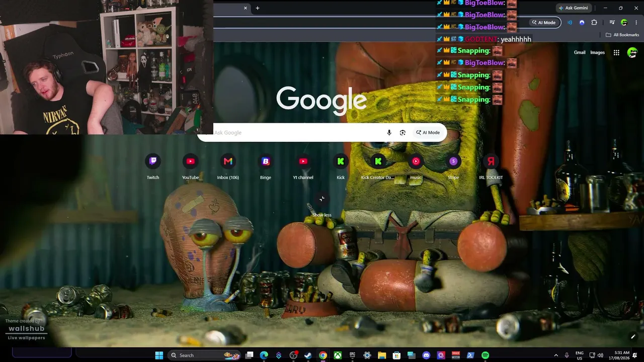Viewport: 644px width, 362px height.
Task: Open the blue round extension icon in the toolbar
Action: (x=582, y=23)
